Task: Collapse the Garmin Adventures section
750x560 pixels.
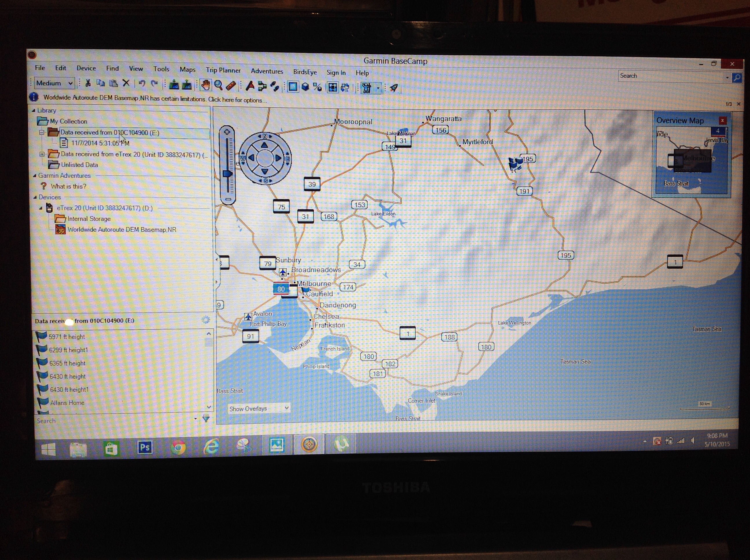Action: coord(34,176)
